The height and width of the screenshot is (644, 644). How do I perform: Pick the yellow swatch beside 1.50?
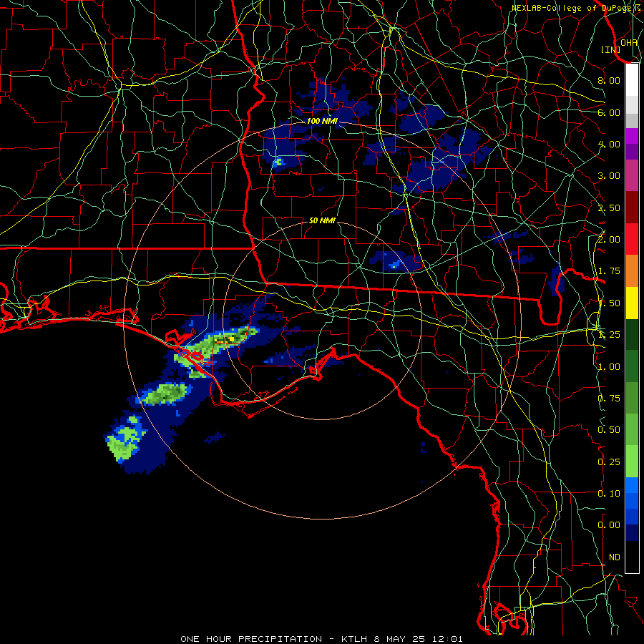click(632, 303)
